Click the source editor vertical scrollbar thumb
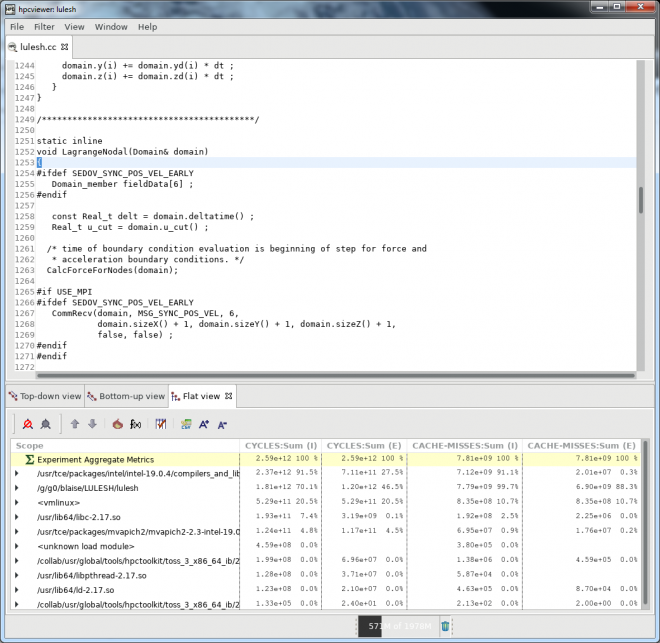This screenshot has width=660, height=643. pyautogui.click(x=641, y=200)
